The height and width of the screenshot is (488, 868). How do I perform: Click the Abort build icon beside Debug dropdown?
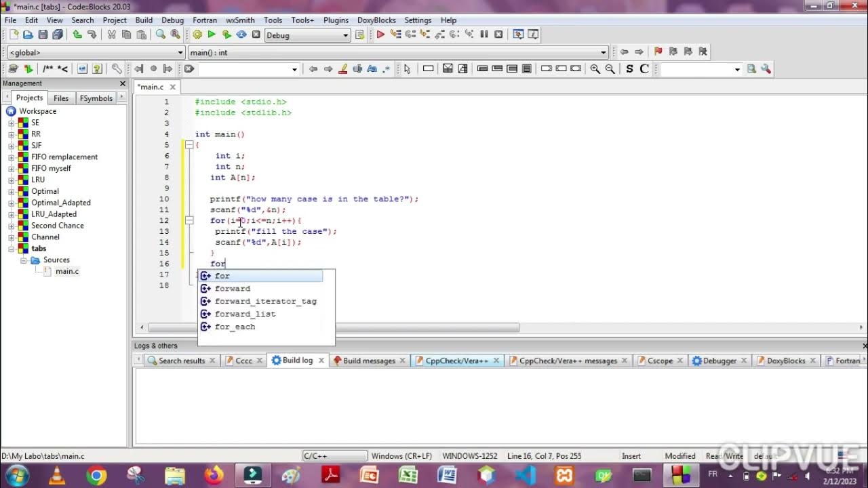point(256,35)
